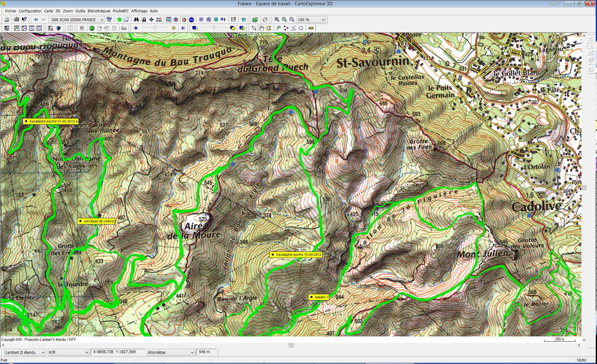
Task: Toggle the hand pan tool
Action: [262, 28]
